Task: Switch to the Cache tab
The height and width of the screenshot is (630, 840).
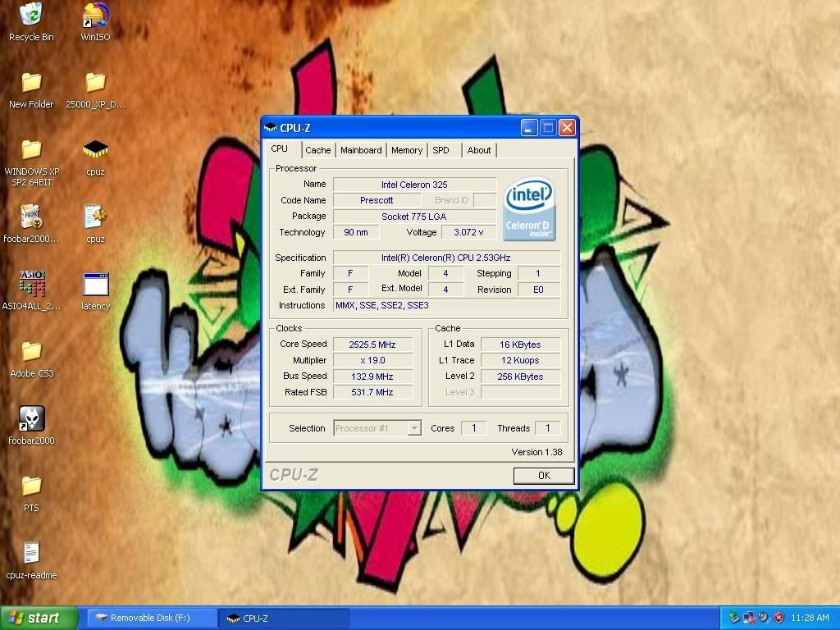Action: [x=318, y=150]
